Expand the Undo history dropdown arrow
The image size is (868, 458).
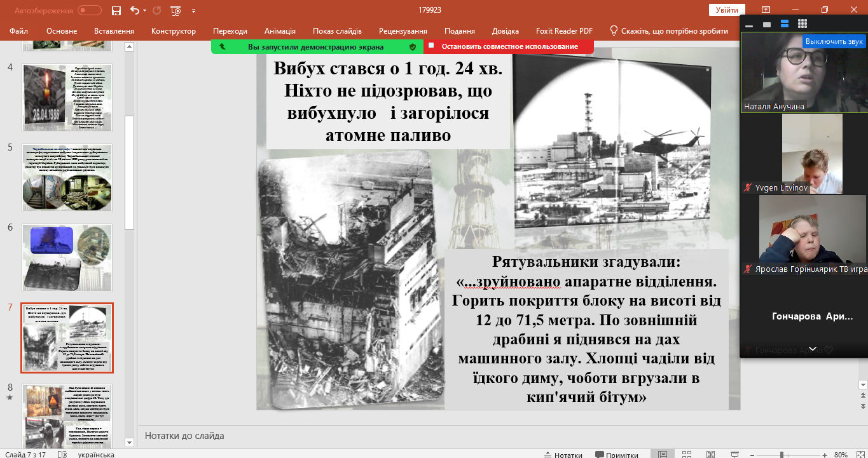pyautogui.click(x=144, y=11)
